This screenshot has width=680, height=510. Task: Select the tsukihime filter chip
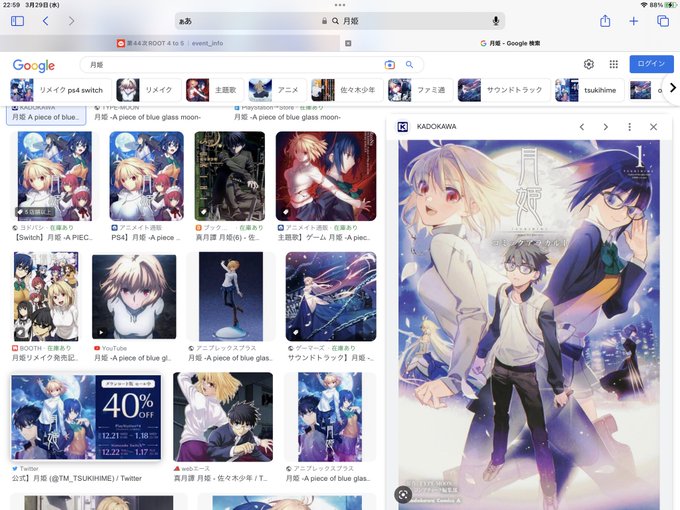[589, 90]
